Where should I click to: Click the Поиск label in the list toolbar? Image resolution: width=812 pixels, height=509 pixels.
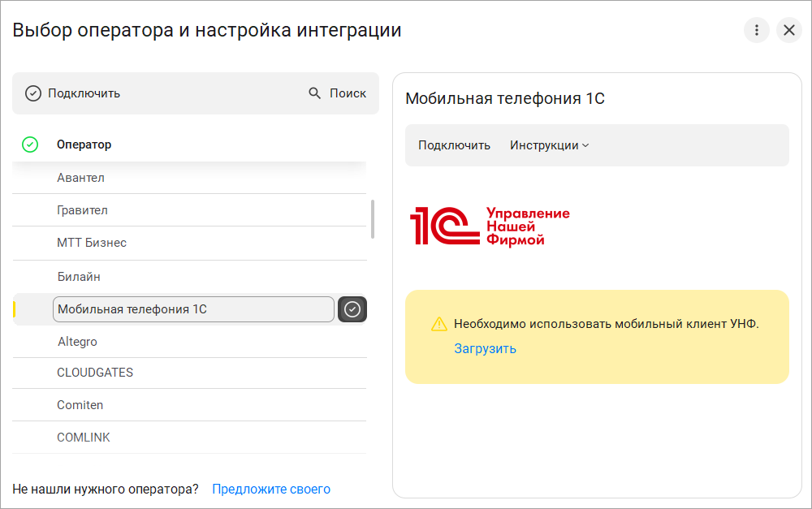[348, 93]
